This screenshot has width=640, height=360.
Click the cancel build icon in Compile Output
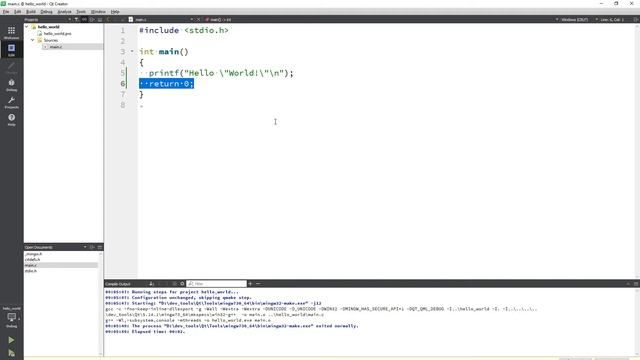pos(174,284)
